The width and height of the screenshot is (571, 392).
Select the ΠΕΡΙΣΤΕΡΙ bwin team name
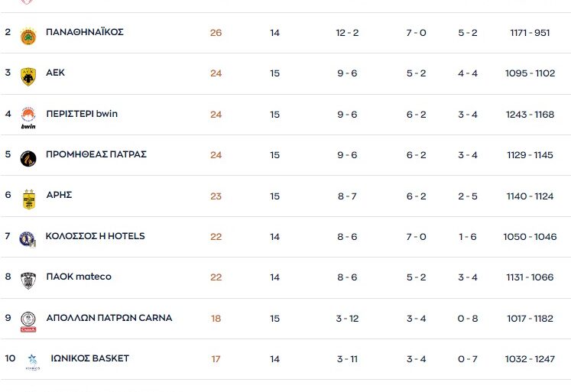pos(82,114)
